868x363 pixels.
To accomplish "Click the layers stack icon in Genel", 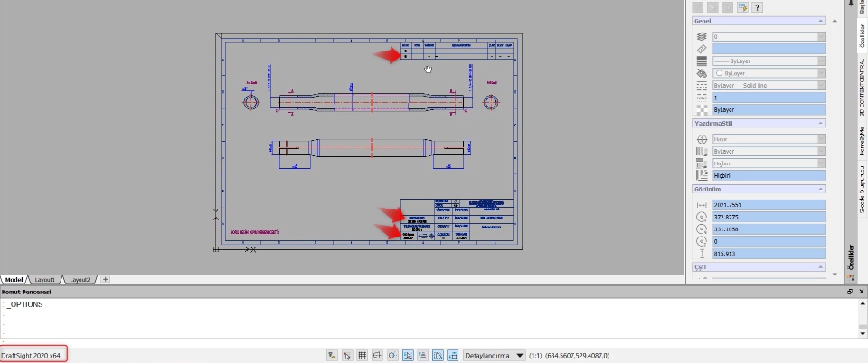I will point(702,36).
